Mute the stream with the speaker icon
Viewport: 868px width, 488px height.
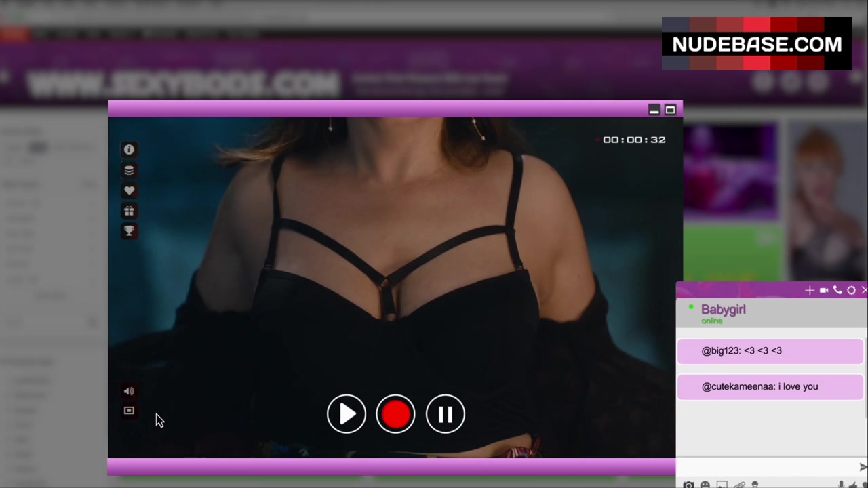tap(129, 391)
